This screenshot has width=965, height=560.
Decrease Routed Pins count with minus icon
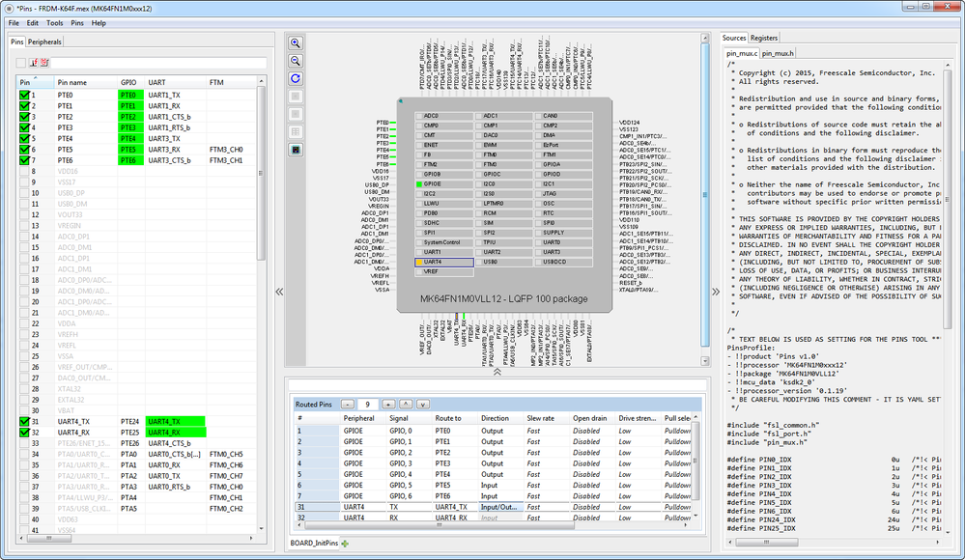[347, 404]
